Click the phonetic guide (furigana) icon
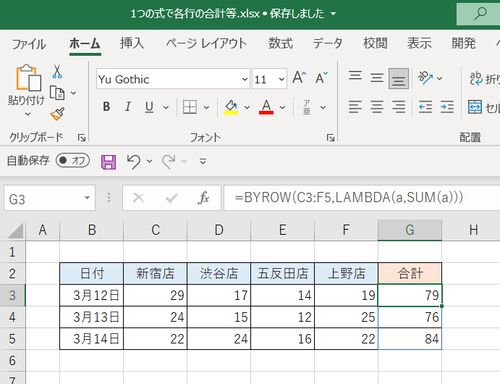Image resolution: width=500 pixels, height=384 pixels. point(307,107)
